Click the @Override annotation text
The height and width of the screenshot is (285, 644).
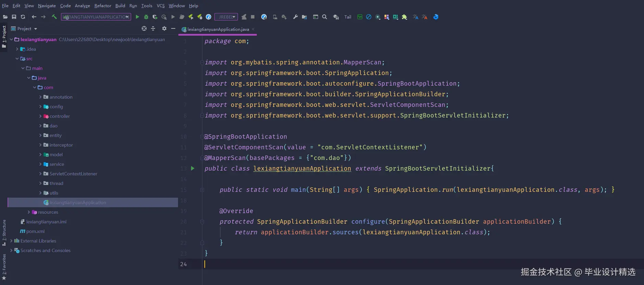[236, 211]
